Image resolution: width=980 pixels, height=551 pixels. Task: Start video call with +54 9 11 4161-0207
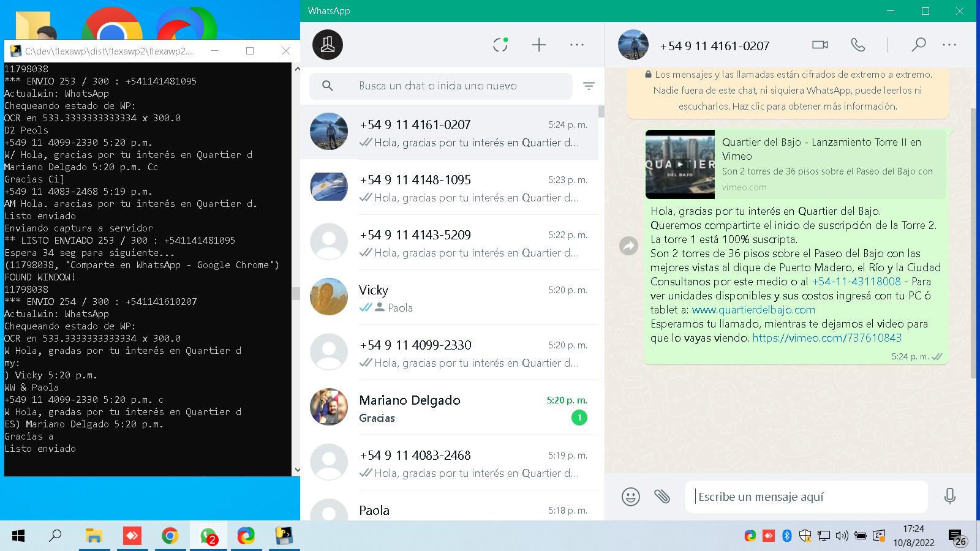tap(820, 45)
